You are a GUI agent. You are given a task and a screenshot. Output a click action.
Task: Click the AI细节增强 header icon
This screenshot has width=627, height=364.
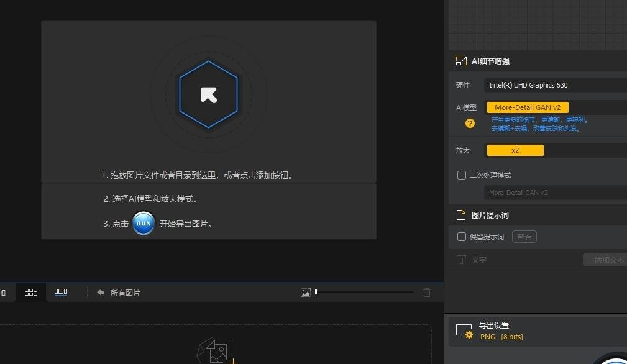[x=461, y=61]
